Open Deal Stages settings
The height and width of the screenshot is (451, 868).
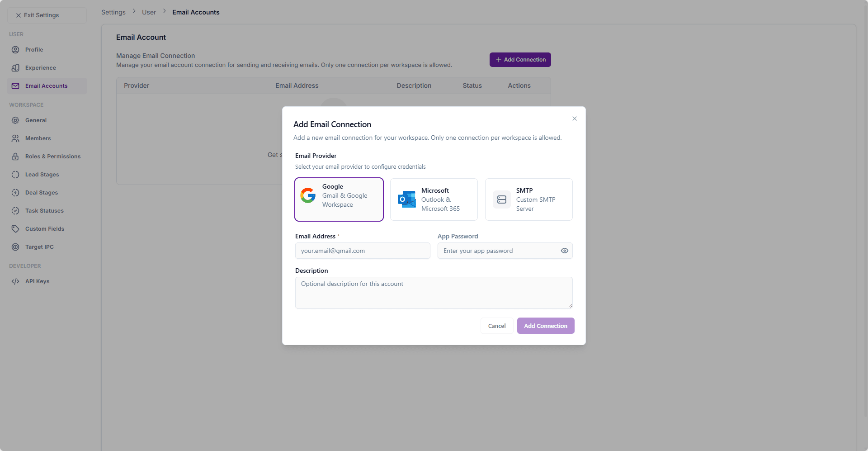tap(15, 193)
